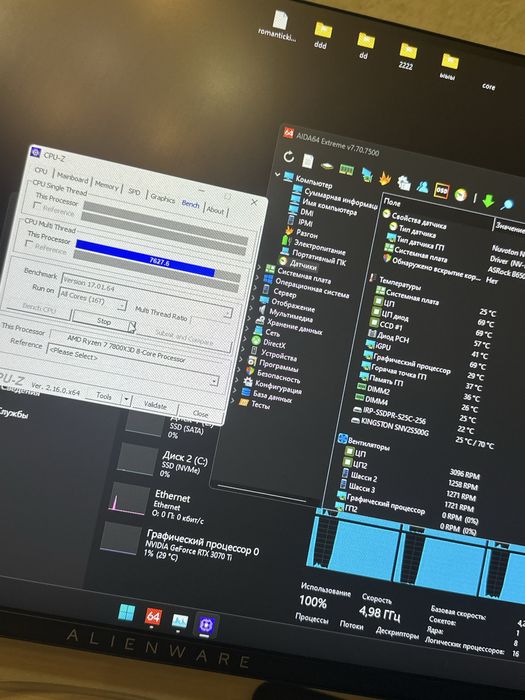Click the AIDA64 magnifier search icon
Viewport: 525px width, 700px height.
(x=507, y=204)
